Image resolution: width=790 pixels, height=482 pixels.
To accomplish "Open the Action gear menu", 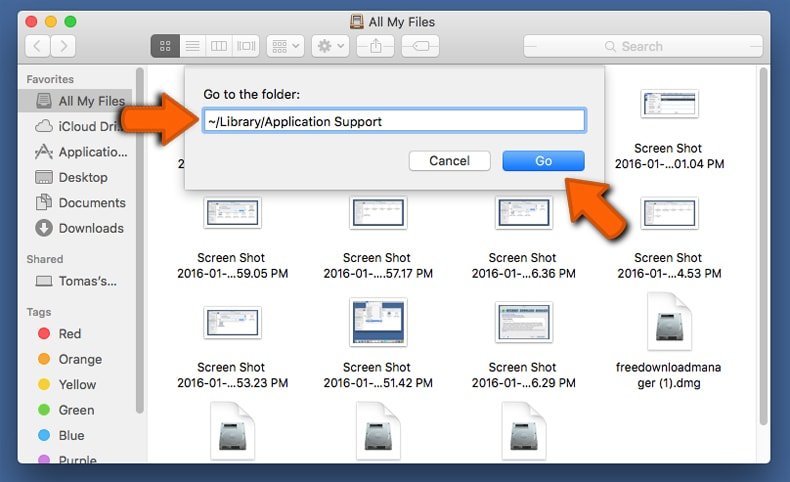I will [329, 46].
